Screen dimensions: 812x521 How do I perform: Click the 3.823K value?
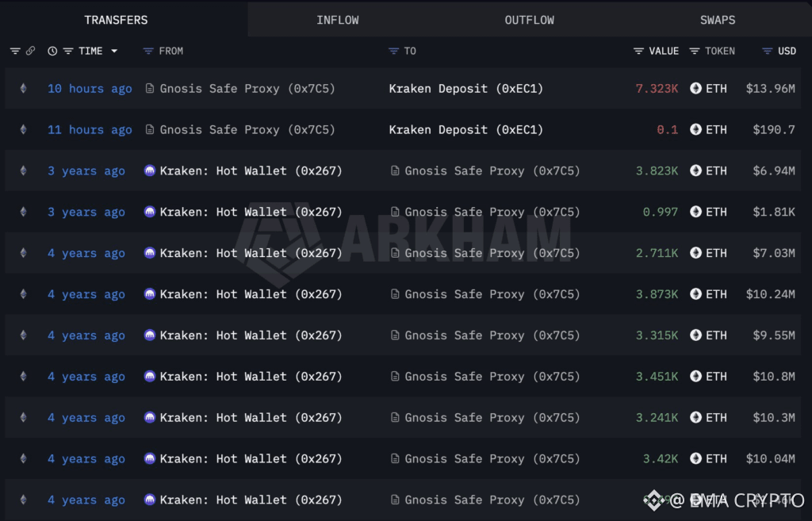[x=657, y=171]
